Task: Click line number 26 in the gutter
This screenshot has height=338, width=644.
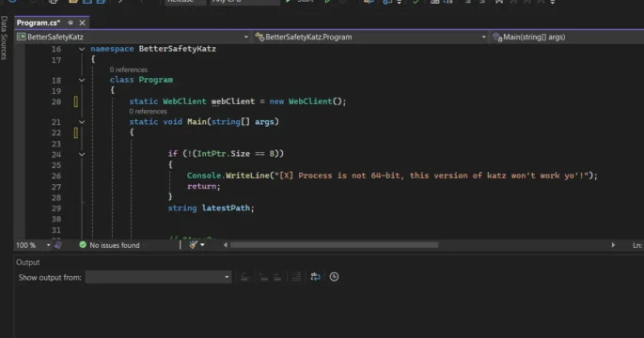Action: pyautogui.click(x=56, y=176)
